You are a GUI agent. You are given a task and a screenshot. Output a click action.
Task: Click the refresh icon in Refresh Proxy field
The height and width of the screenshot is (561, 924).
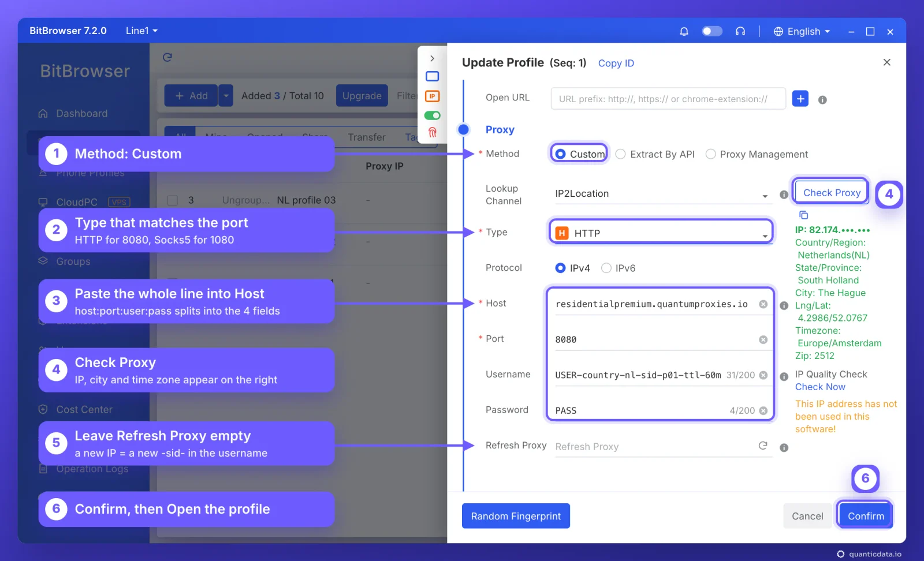point(763,446)
